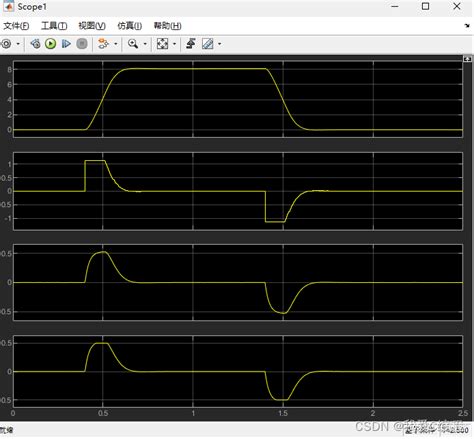
Task: Click the stop simulation button
Action: coord(82,44)
